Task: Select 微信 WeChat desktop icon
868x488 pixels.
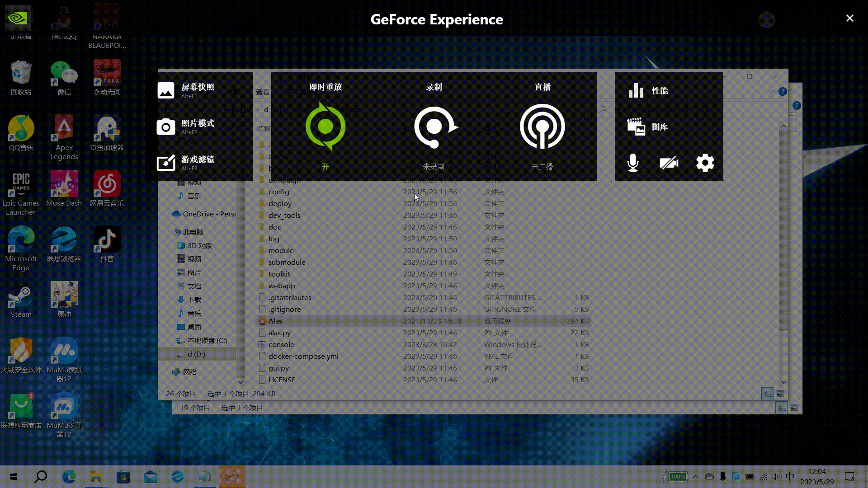Action: pyautogui.click(x=64, y=78)
